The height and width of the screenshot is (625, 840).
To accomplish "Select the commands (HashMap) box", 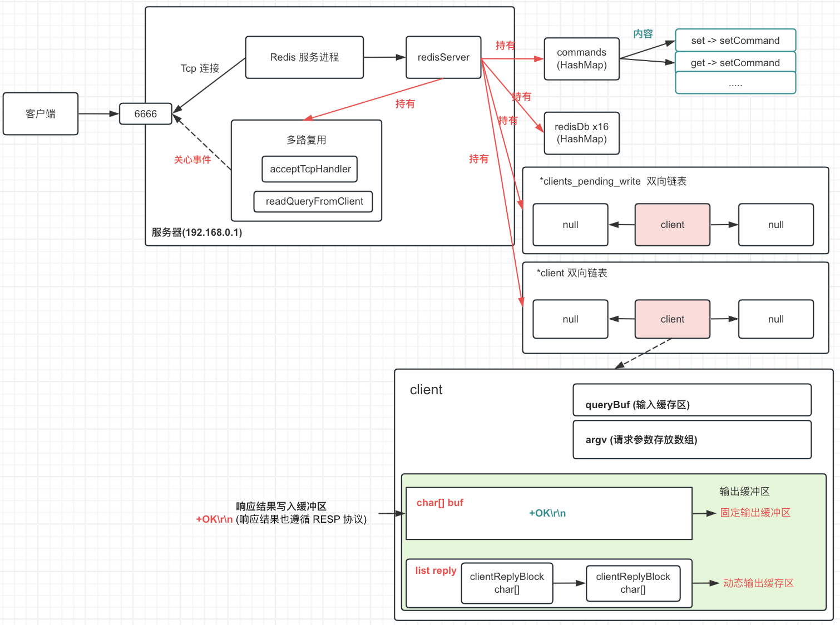I will point(582,59).
